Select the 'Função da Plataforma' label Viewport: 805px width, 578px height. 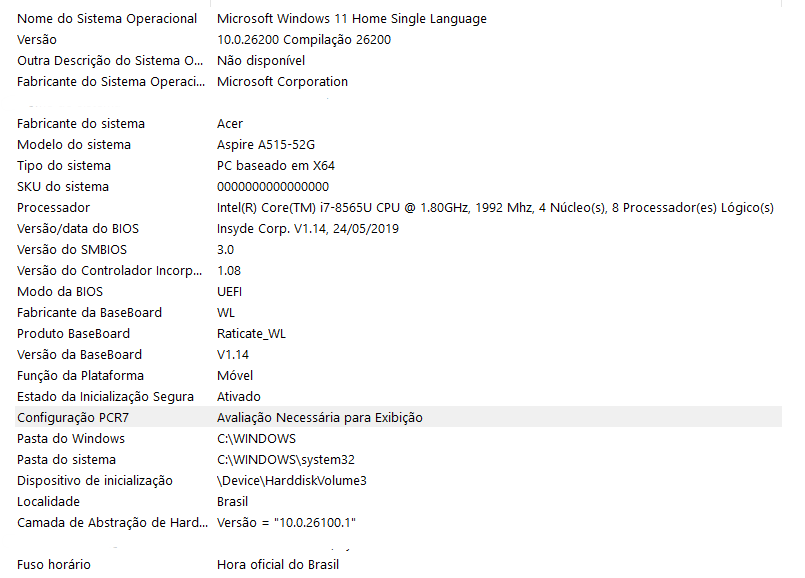point(81,376)
